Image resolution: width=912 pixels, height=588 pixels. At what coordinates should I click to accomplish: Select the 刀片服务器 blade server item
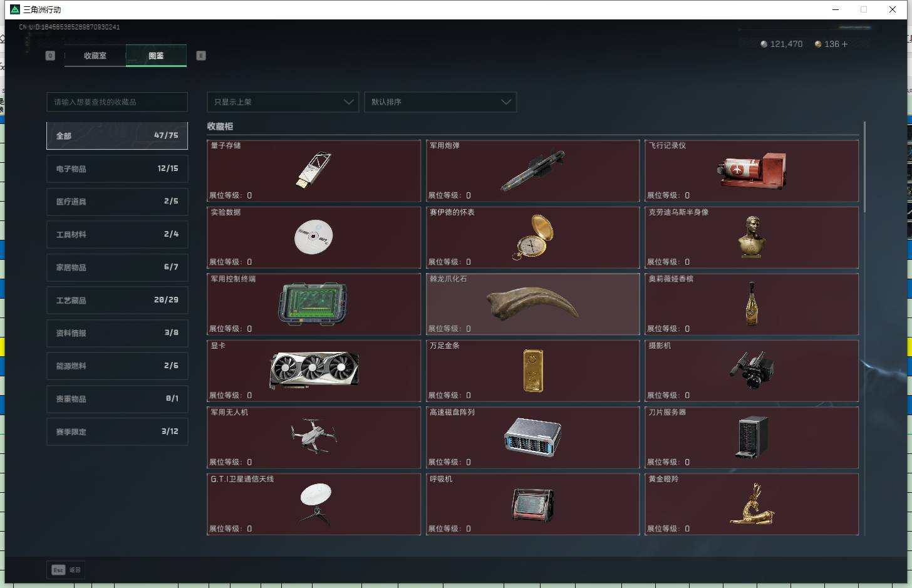[752, 437]
